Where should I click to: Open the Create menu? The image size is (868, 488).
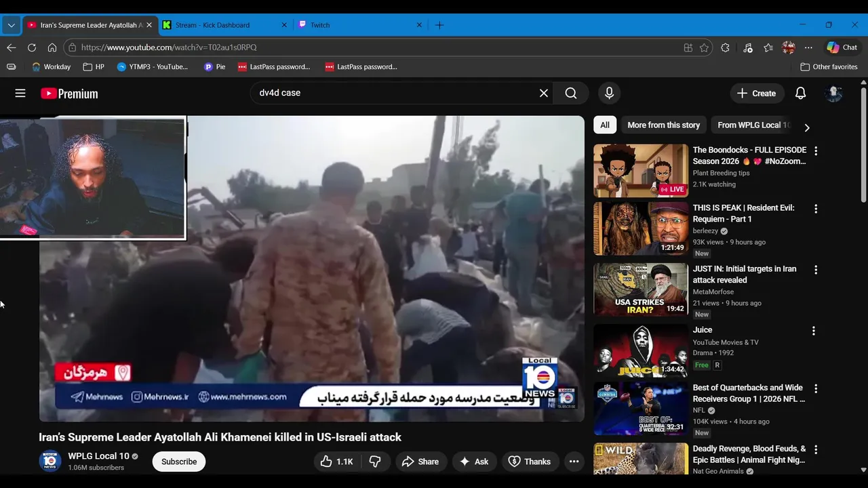coord(757,94)
